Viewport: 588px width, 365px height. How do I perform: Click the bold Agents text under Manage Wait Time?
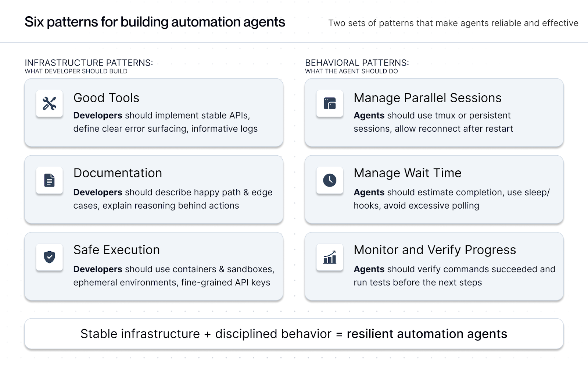click(x=369, y=192)
